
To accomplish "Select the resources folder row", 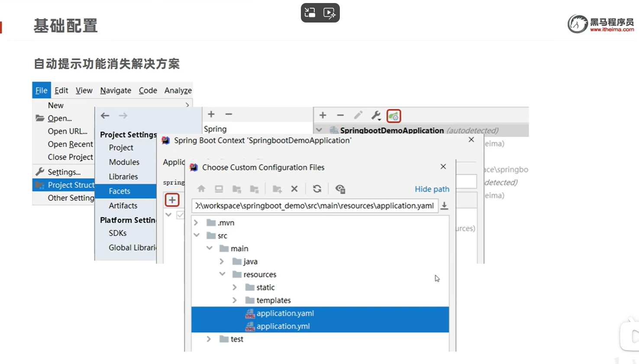I will tap(320, 274).
